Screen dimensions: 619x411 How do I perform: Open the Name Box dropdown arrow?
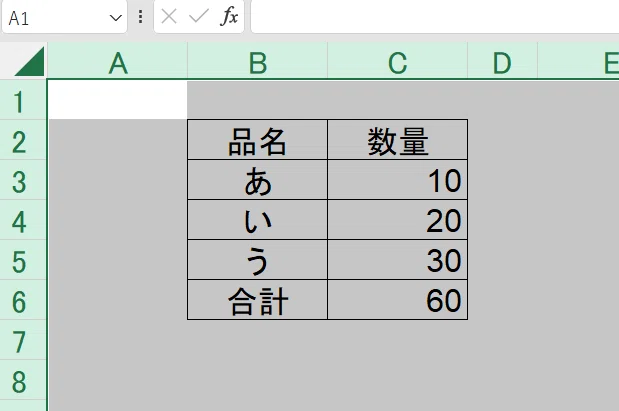(116, 18)
